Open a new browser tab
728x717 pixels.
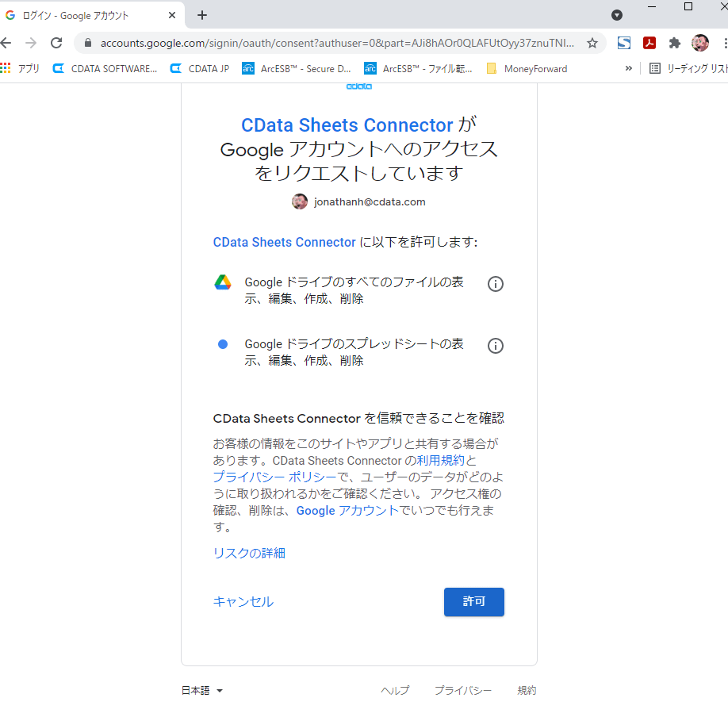pos(202,15)
